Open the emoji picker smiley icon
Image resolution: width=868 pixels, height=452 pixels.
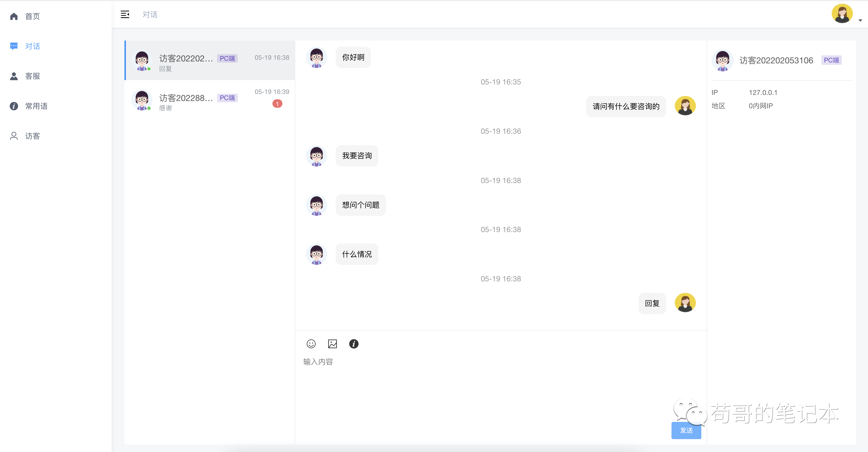[x=311, y=343]
